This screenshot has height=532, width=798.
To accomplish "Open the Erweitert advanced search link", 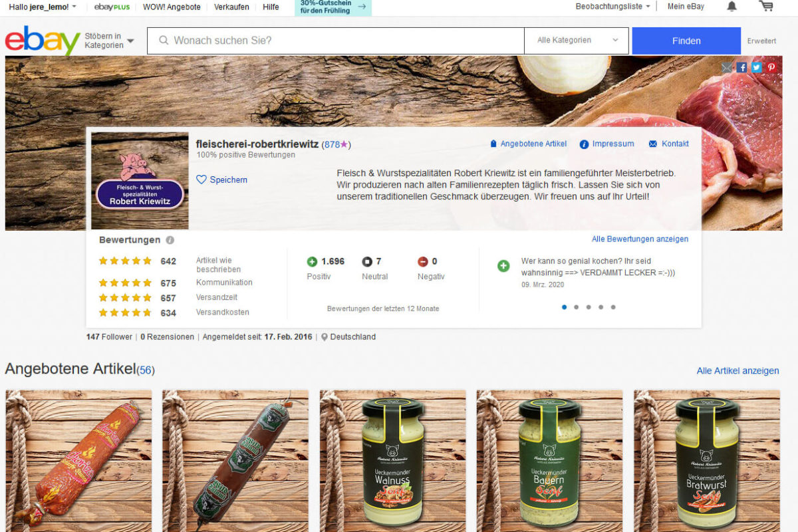I will (761, 41).
